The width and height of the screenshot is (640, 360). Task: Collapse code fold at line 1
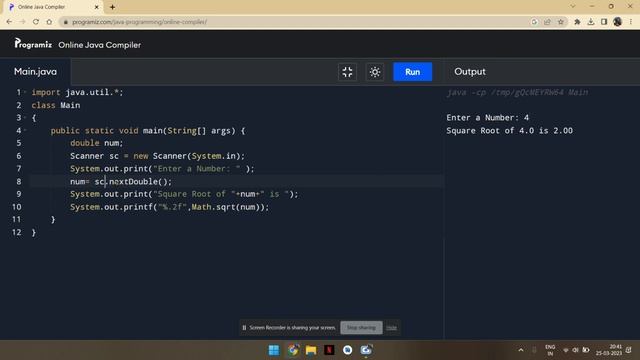pos(25,92)
